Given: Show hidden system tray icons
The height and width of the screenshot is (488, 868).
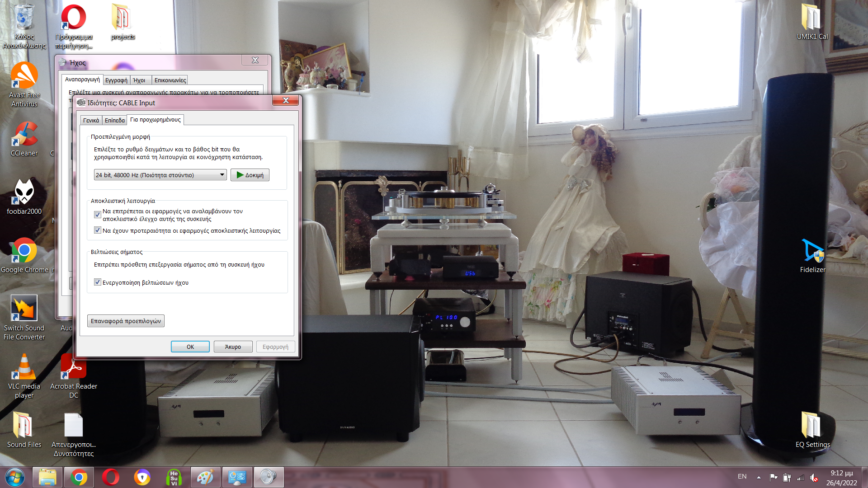Looking at the screenshot, I should (759, 477).
